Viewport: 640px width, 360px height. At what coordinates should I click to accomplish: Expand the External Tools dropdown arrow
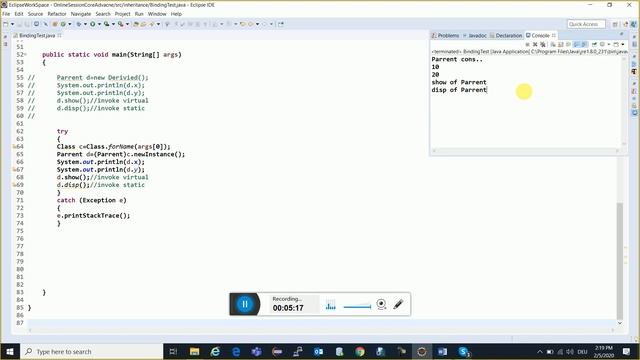[127, 24]
